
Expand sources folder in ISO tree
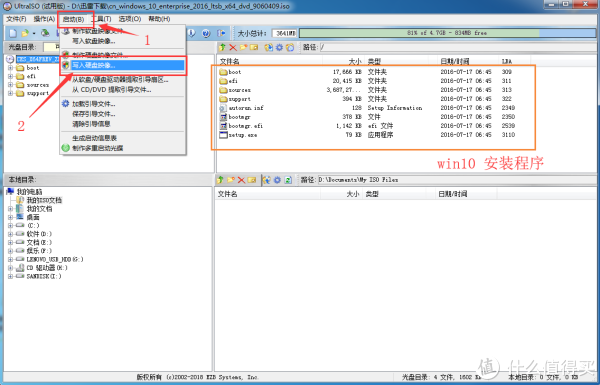(x=10, y=85)
